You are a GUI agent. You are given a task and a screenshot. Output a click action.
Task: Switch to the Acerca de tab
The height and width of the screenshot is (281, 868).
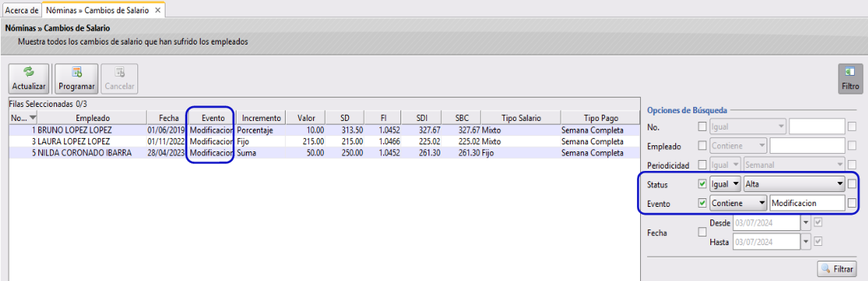tap(22, 10)
